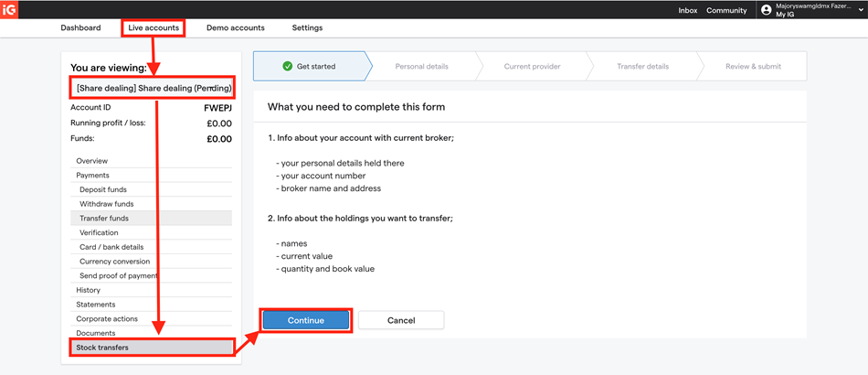Open Withdraw funds
Viewport: 868px width, 375px height.
(151, 204)
